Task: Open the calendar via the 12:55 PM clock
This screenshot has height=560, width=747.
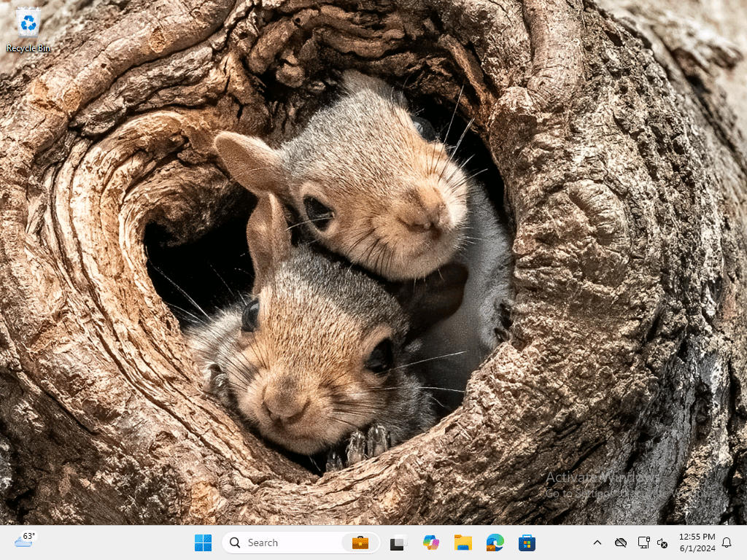Action: 697,542
